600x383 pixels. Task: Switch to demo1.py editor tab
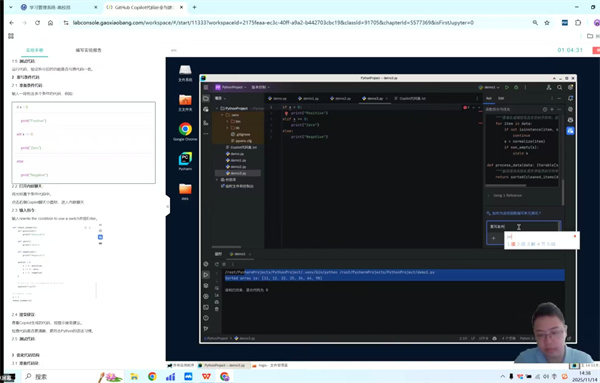click(x=308, y=98)
